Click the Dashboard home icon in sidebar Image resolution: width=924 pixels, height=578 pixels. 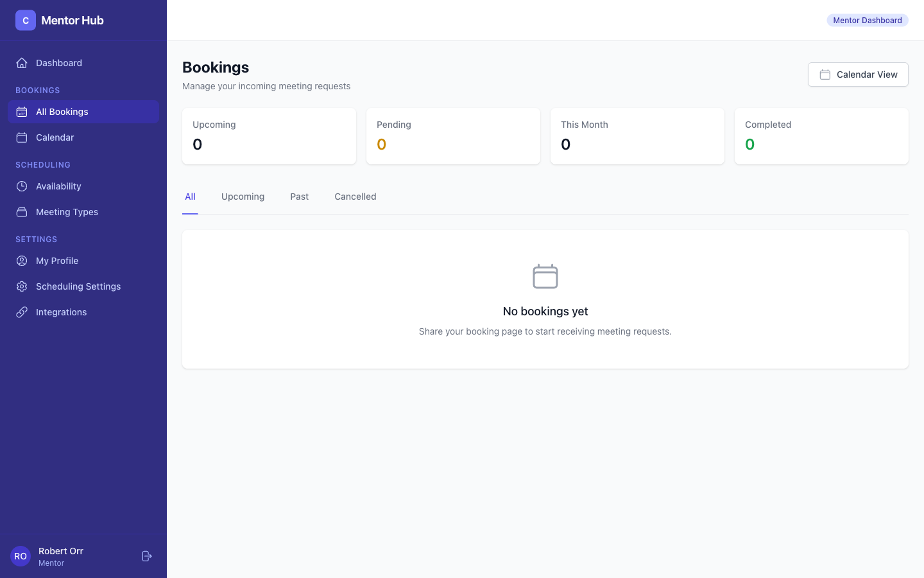22,63
